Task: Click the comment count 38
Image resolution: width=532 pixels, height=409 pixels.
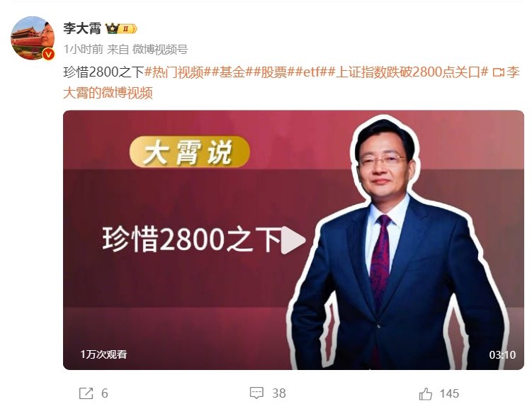Action: coord(279,393)
